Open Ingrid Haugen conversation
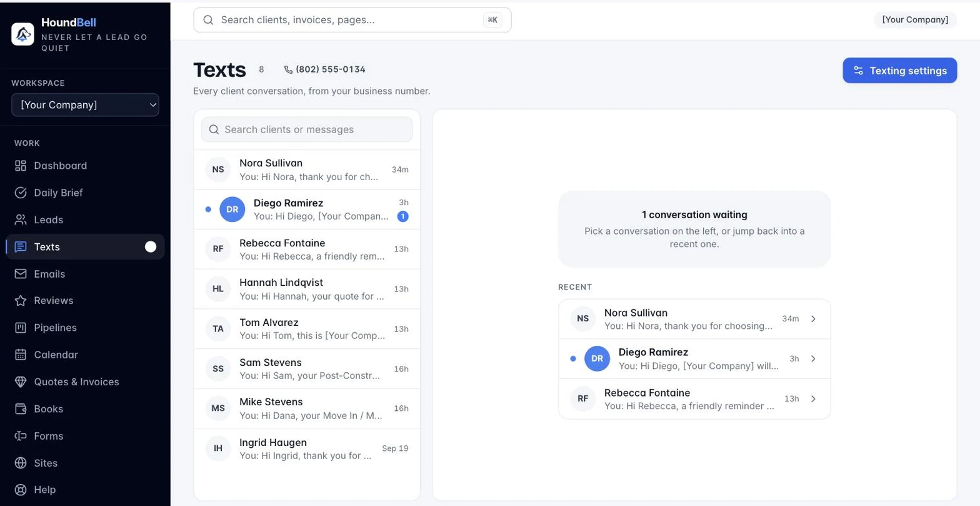 coord(307,448)
